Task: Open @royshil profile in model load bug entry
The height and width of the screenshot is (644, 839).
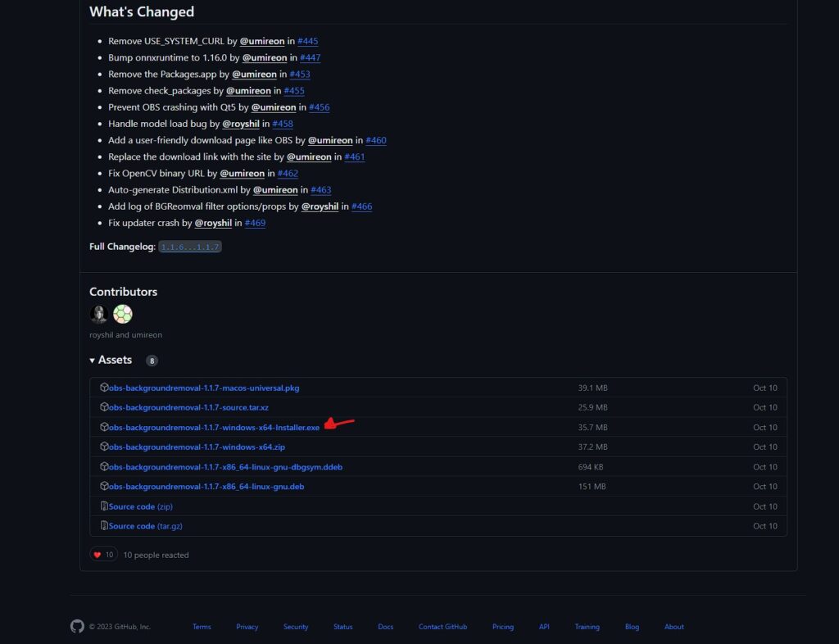Action: (241, 124)
